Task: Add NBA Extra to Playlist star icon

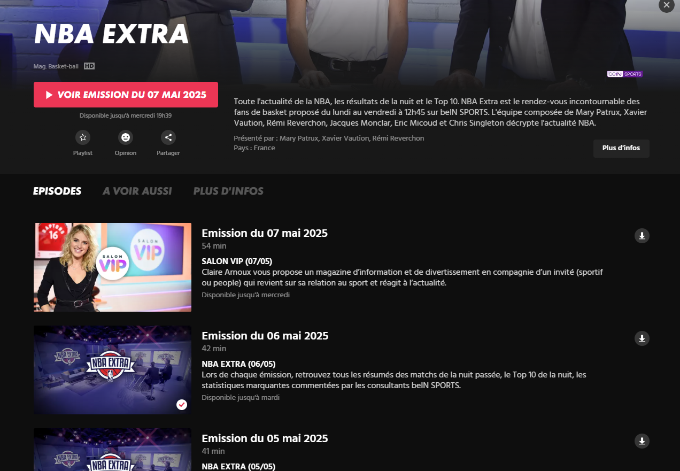Action: tap(83, 137)
